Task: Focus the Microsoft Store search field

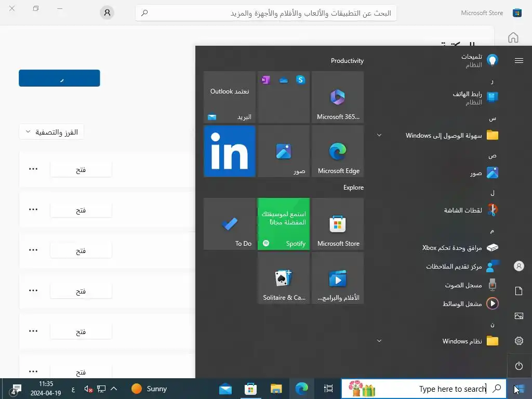Action: pos(266,13)
